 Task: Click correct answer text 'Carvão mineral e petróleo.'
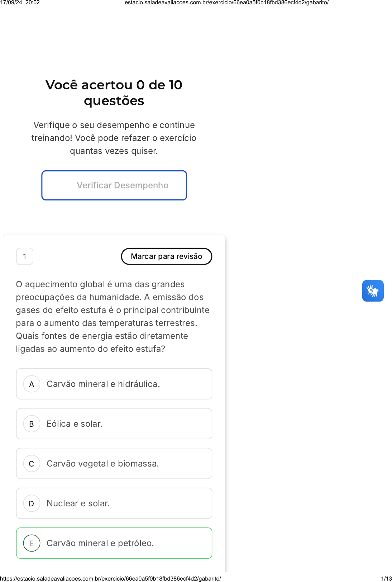100,543
